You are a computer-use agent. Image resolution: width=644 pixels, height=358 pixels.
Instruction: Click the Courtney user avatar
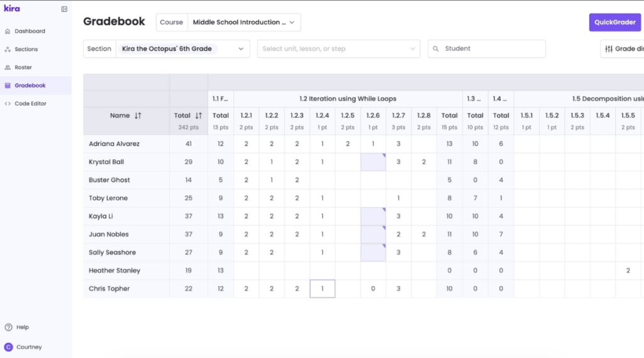click(9, 347)
